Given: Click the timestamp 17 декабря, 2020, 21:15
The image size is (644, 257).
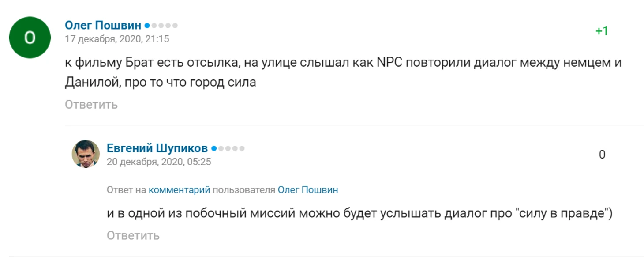Looking at the screenshot, I should tap(117, 39).
